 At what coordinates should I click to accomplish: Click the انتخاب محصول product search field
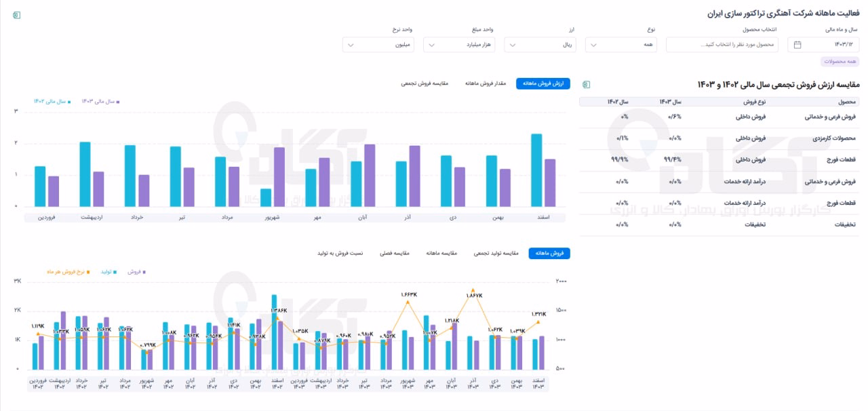coord(724,45)
